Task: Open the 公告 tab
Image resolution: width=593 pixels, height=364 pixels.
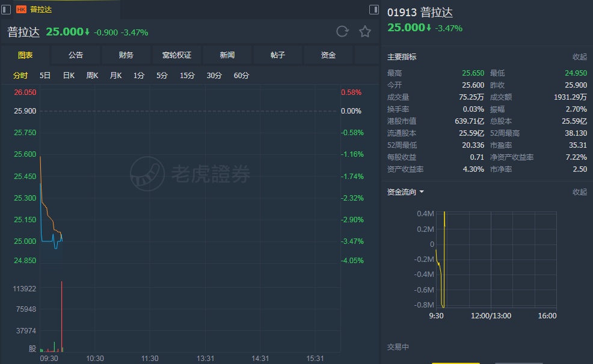Action: (x=76, y=55)
